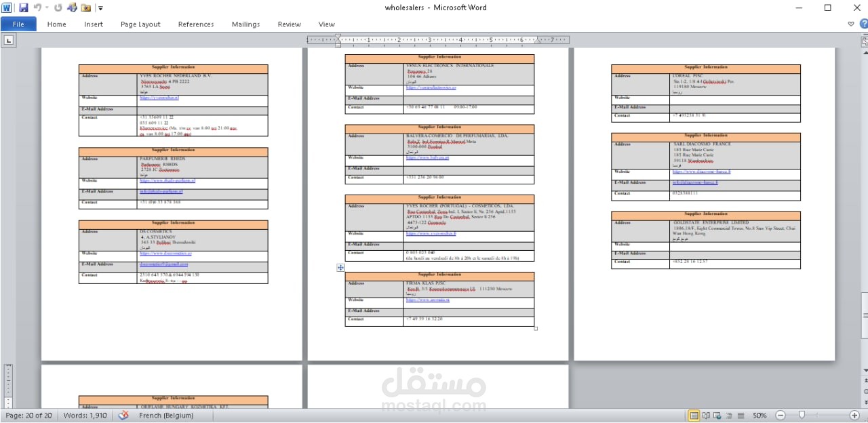This screenshot has width=868, height=423.
Task: Click the zoom slider handle
Action: point(802,416)
